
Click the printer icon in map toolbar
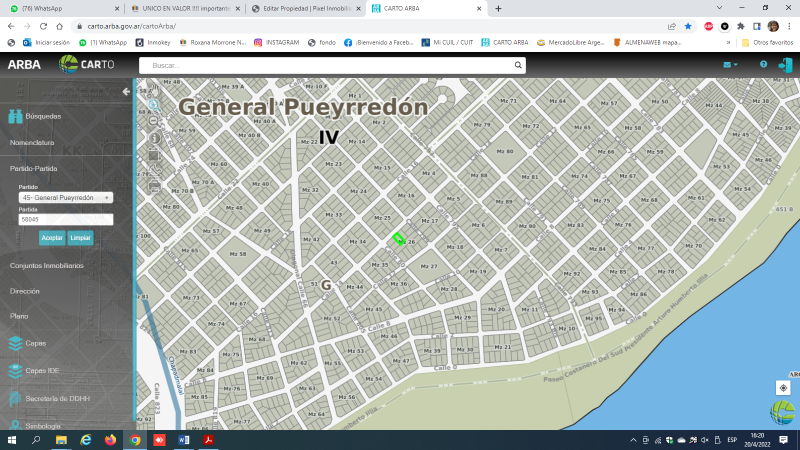154,186
